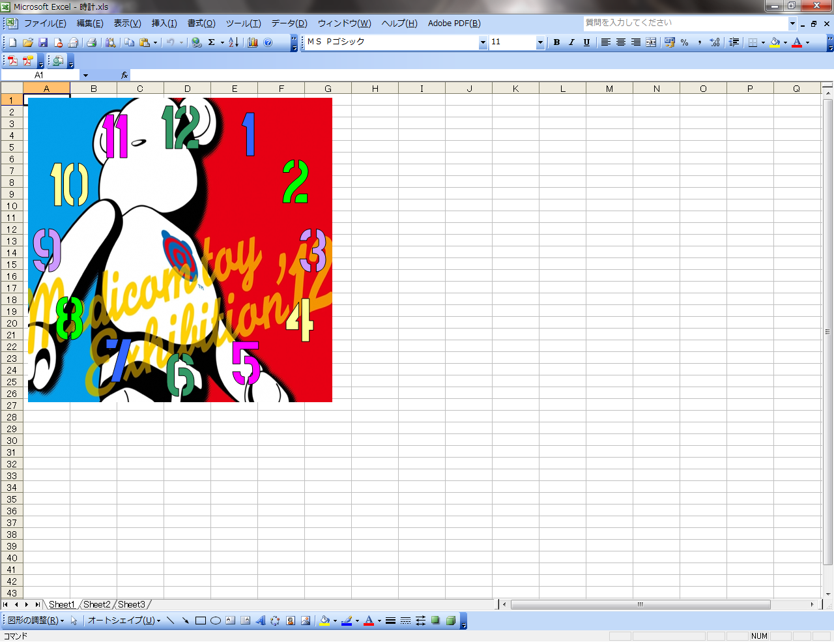Click the help question input box

(685, 23)
